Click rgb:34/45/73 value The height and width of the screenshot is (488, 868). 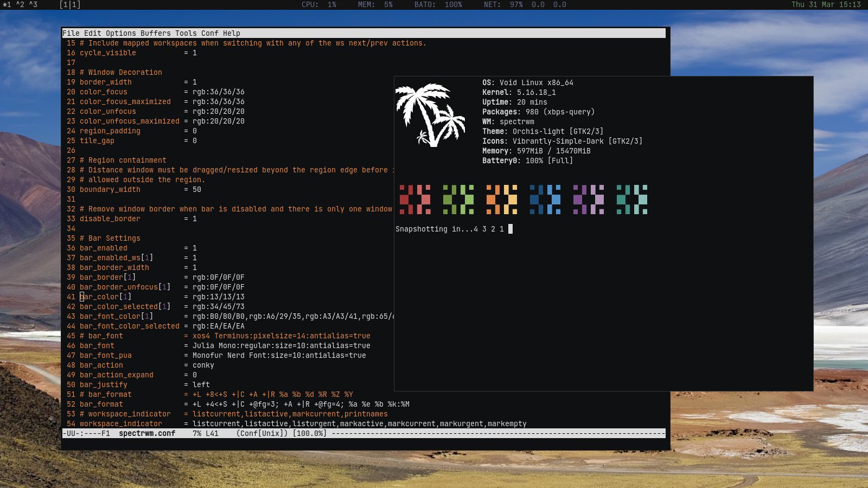click(219, 306)
